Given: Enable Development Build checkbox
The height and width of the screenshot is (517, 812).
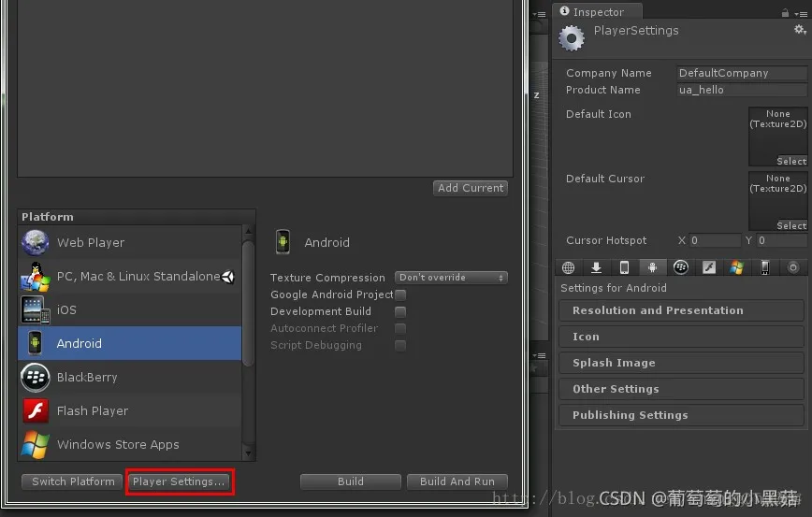Looking at the screenshot, I should tap(400, 311).
